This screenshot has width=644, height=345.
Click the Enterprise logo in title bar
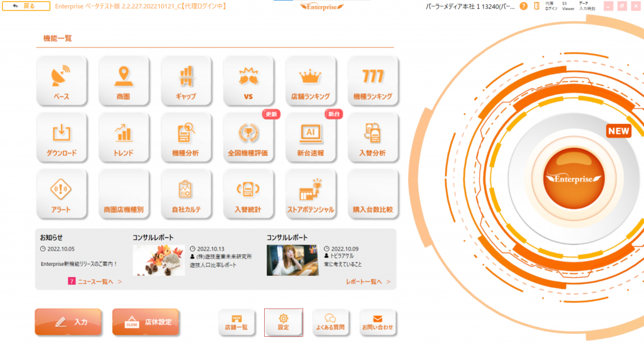pyautogui.click(x=322, y=6)
